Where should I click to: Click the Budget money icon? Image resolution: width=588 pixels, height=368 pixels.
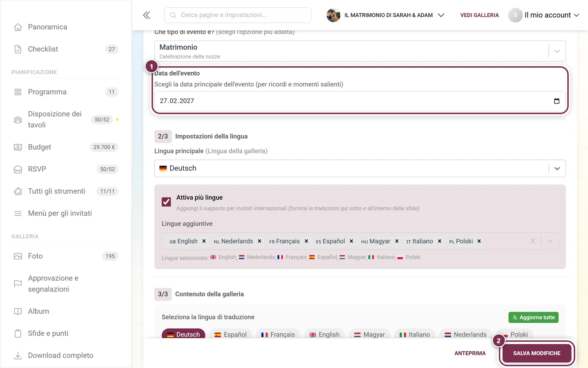tap(18, 147)
